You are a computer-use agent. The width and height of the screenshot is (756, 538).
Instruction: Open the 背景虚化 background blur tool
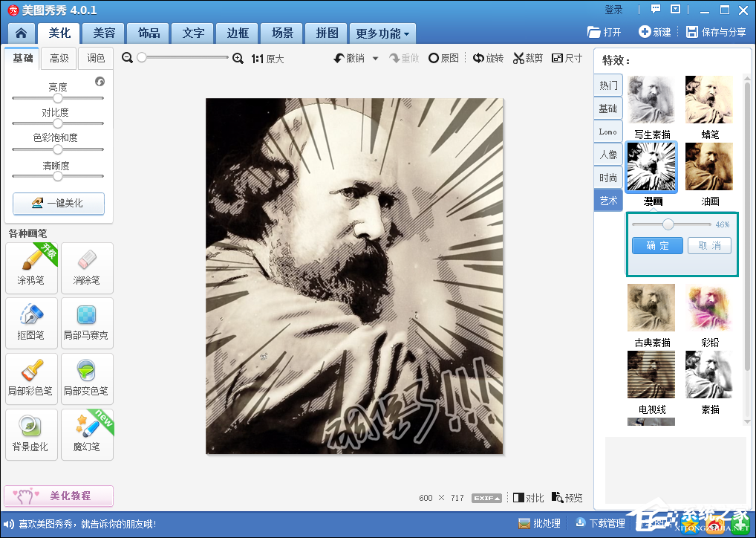(x=31, y=433)
